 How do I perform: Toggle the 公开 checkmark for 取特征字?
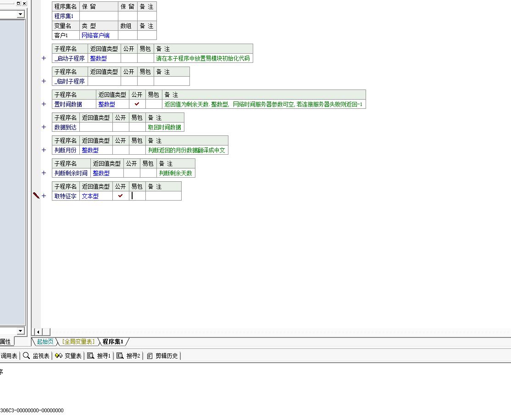pos(120,196)
